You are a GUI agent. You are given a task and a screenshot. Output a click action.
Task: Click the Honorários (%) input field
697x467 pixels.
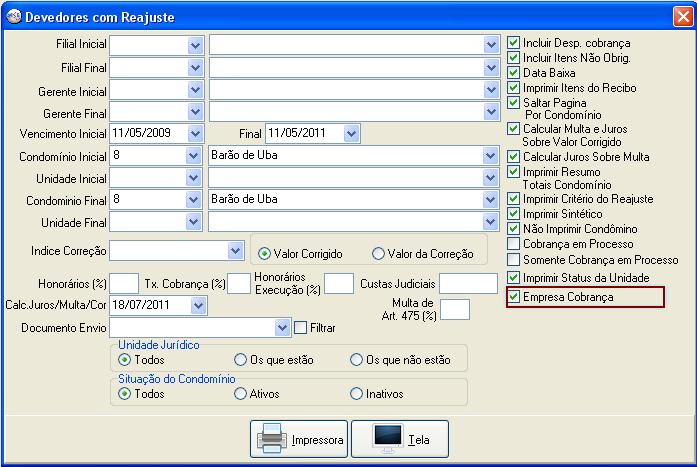124,284
